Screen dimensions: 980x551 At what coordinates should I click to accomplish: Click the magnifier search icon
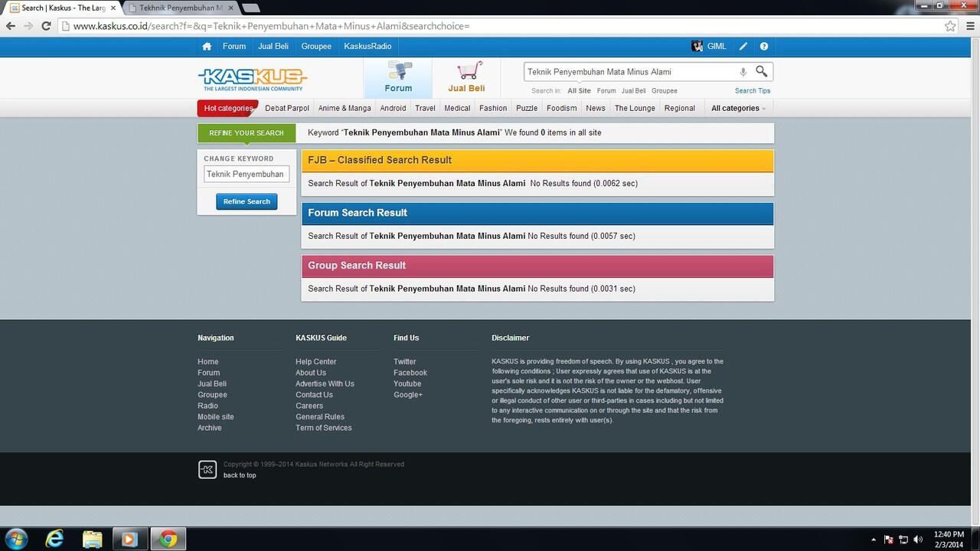click(x=761, y=71)
